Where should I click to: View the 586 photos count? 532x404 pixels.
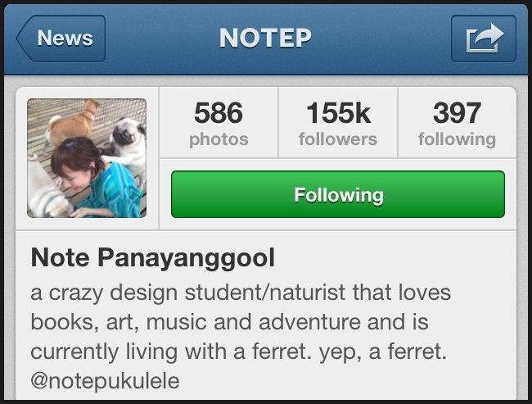pos(219,123)
